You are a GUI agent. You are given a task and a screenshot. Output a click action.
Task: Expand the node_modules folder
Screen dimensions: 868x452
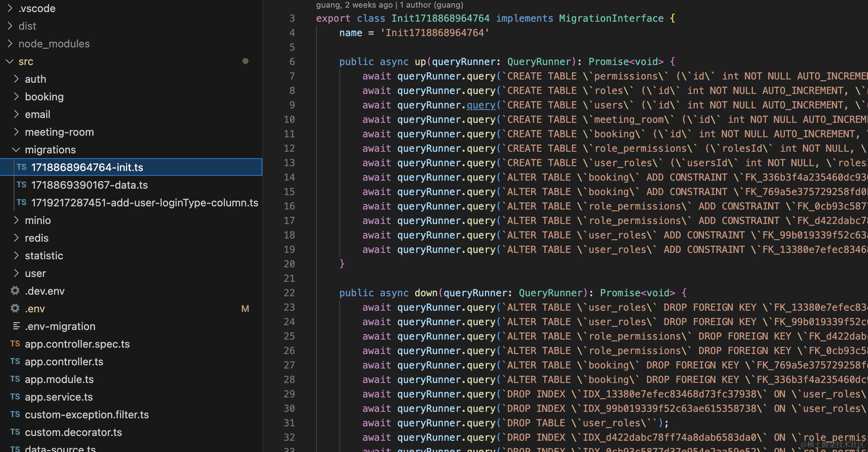[x=10, y=43]
